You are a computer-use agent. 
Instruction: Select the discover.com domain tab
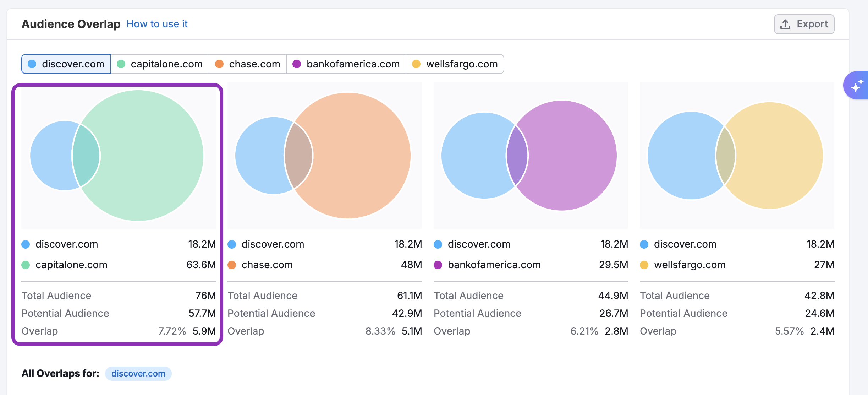(x=66, y=64)
